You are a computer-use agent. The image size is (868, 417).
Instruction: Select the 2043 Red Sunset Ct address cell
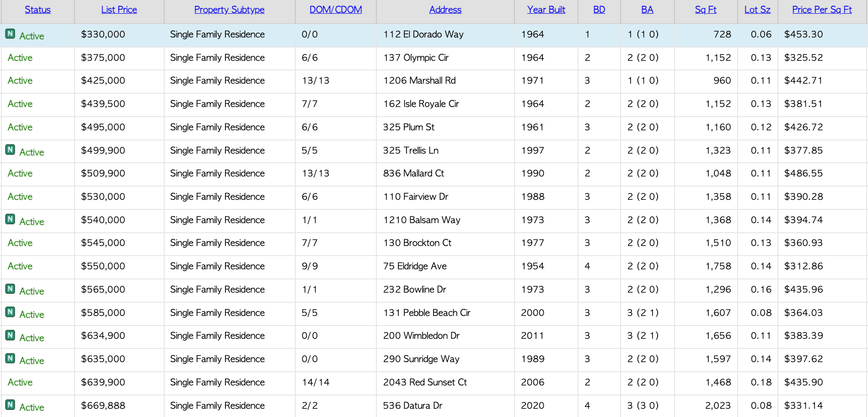[x=425, y=382]
